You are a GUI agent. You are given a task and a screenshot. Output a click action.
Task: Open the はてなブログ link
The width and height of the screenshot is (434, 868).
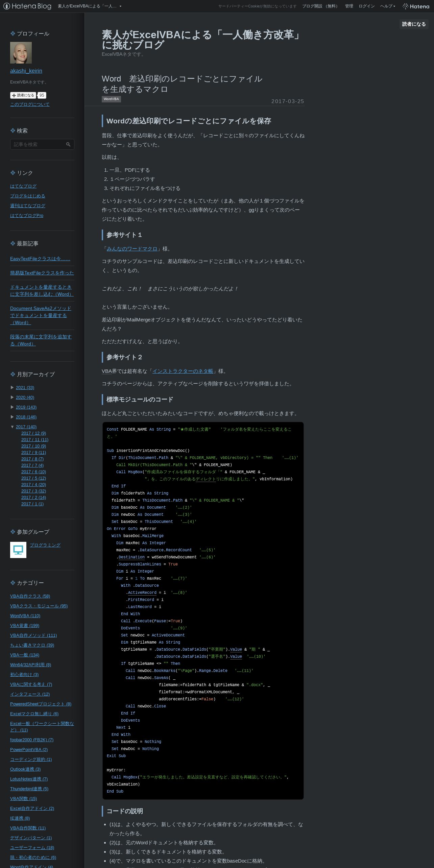tap(23, 186)
